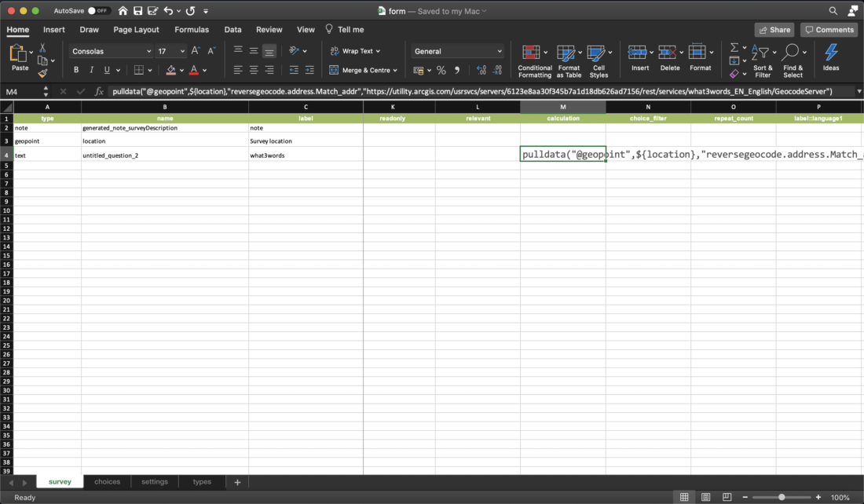Increase font size with large A
864x504 pixels.
(x=196, y=51)
